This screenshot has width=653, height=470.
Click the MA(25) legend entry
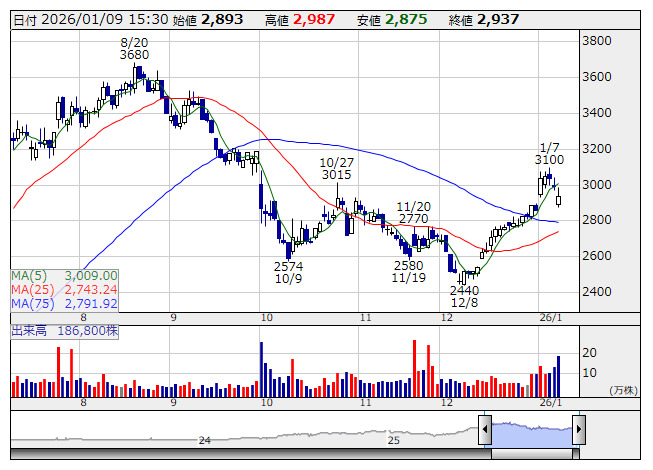[x=64, y=289]
